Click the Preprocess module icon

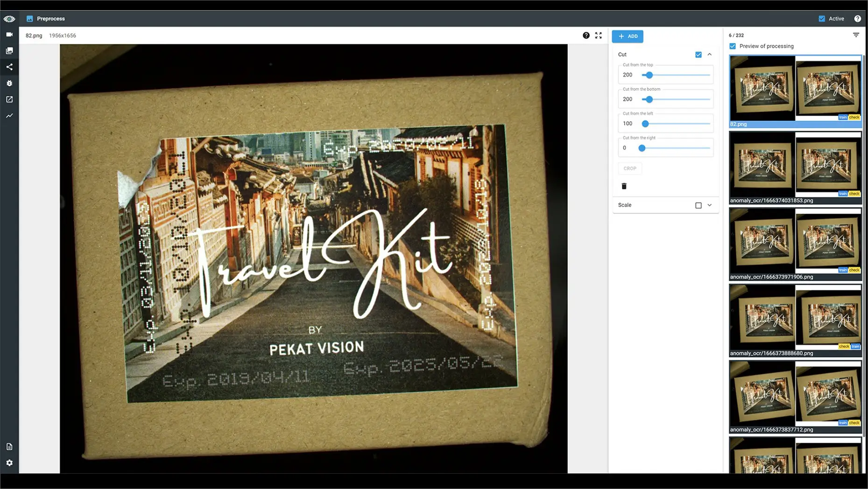coord(30,19)
